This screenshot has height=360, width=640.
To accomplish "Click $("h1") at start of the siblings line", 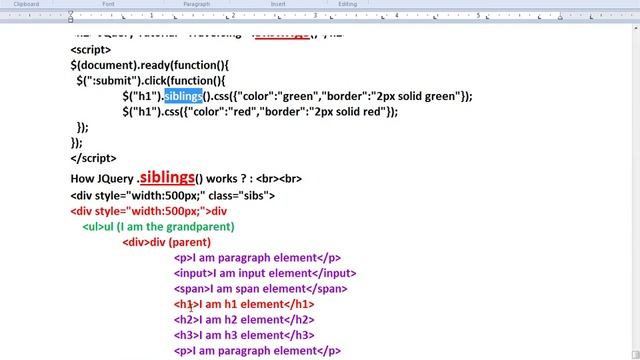I will pos(142,96).
